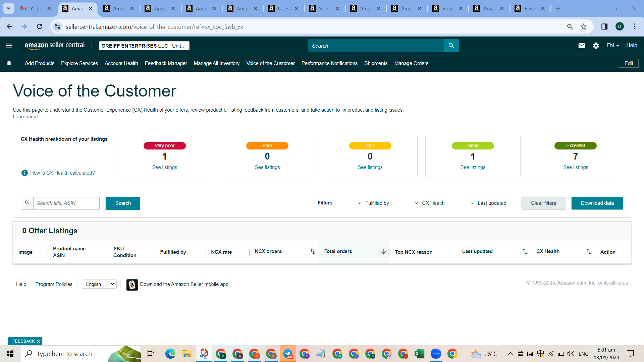Expand the Fulfilled by filter
The image size is (644, 362).
[373, 203]
